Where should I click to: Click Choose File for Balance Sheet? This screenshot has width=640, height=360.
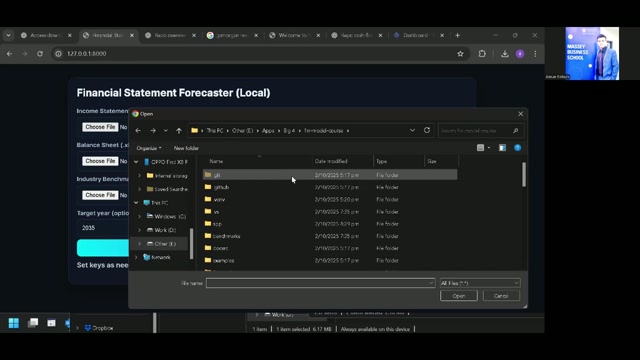tap(100, 161)
